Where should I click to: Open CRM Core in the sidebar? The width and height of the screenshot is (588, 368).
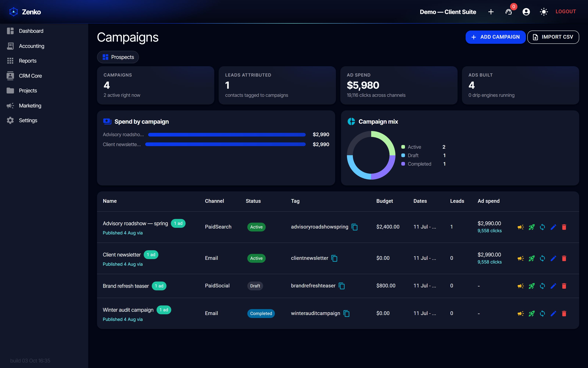(44, 76)
